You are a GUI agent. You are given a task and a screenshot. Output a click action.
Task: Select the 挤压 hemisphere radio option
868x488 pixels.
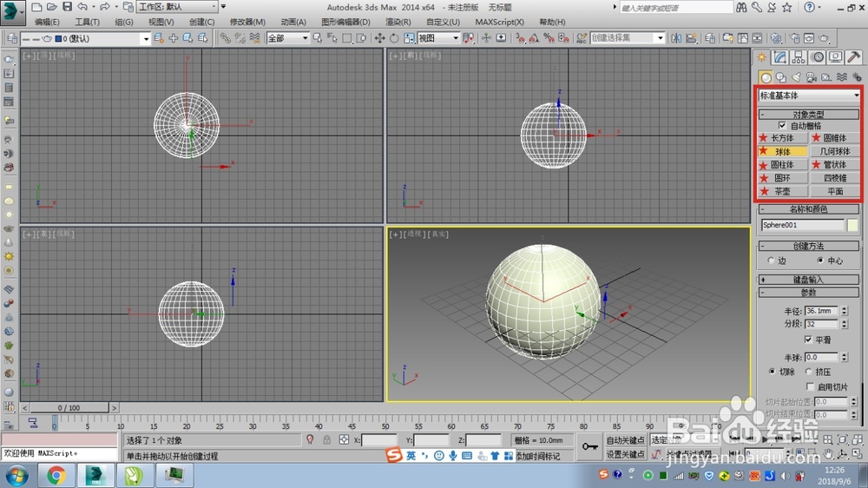pos(808,372)
